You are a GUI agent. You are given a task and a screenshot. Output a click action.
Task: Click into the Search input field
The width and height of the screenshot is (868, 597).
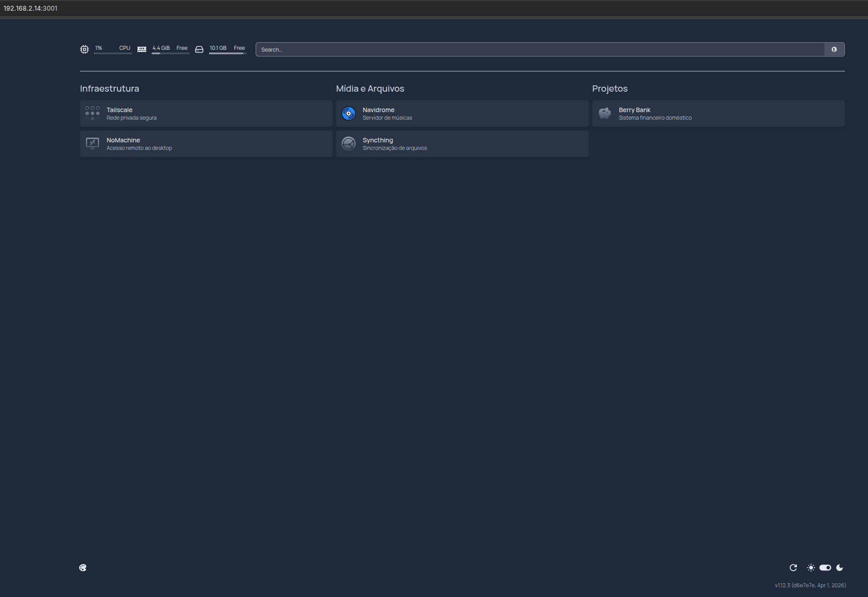tap(534, 49)
